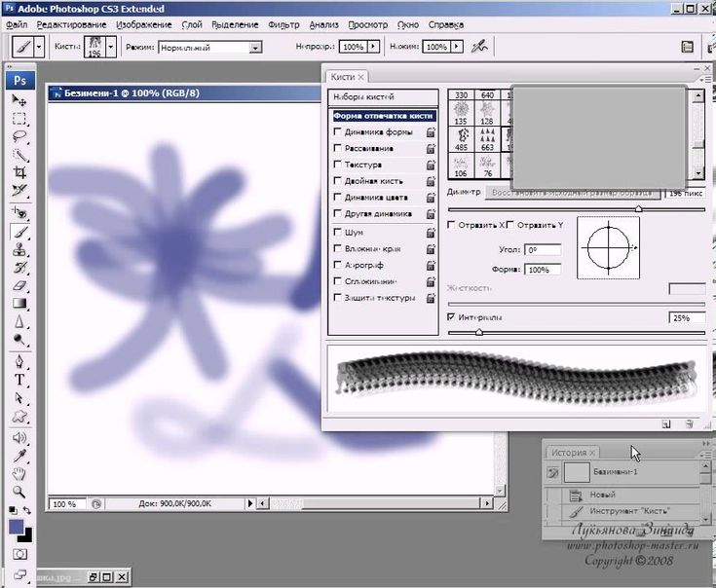Enable Текстура checkbox
Viewport: 716px width, 588px height.
pos(338,165)
